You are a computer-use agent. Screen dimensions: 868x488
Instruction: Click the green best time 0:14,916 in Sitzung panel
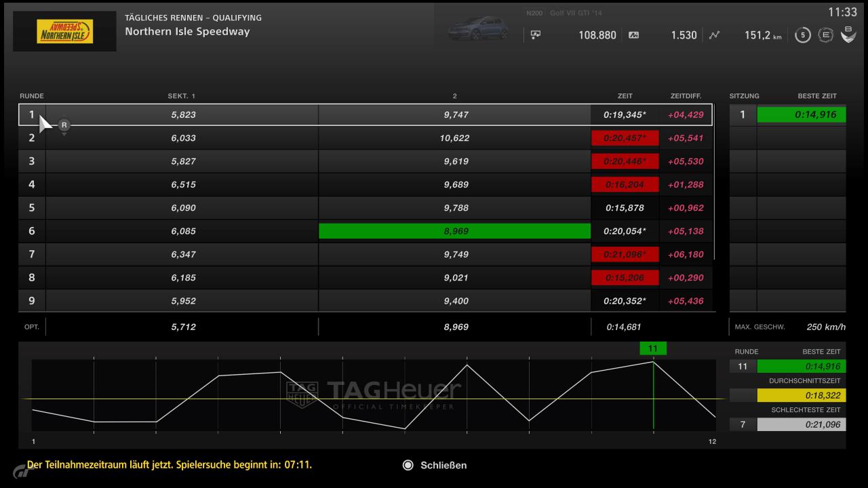click(802, 115)
